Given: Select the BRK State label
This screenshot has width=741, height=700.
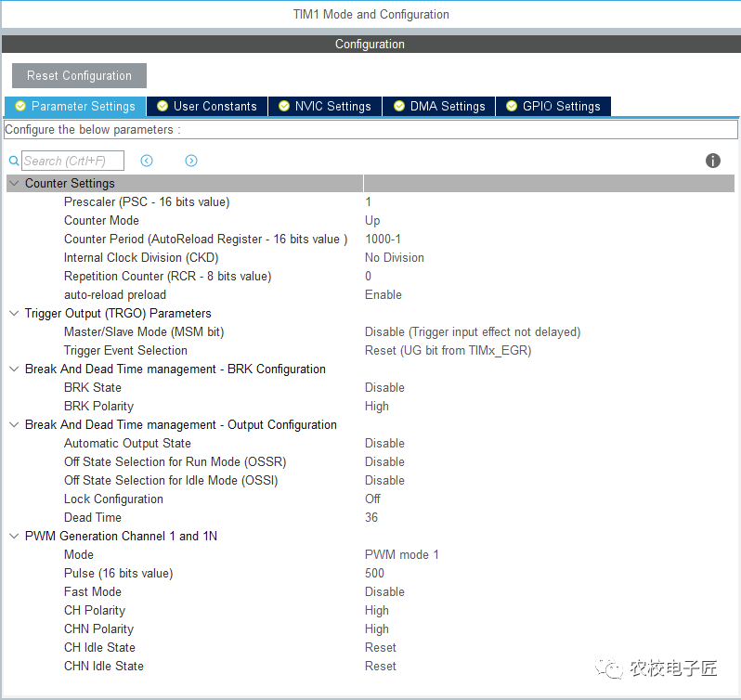Looking at the screenshot, I should pos(93,388).
